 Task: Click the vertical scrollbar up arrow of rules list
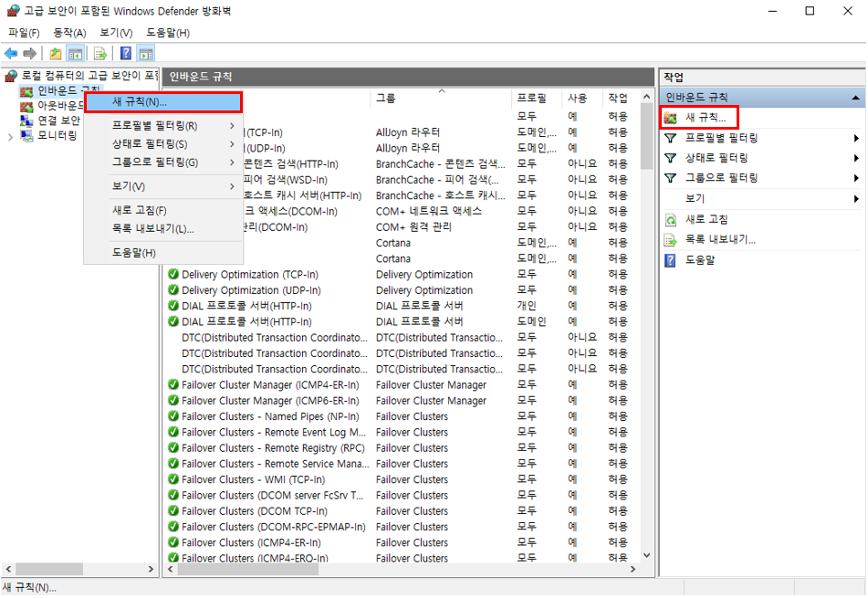[x=646, y=97]
